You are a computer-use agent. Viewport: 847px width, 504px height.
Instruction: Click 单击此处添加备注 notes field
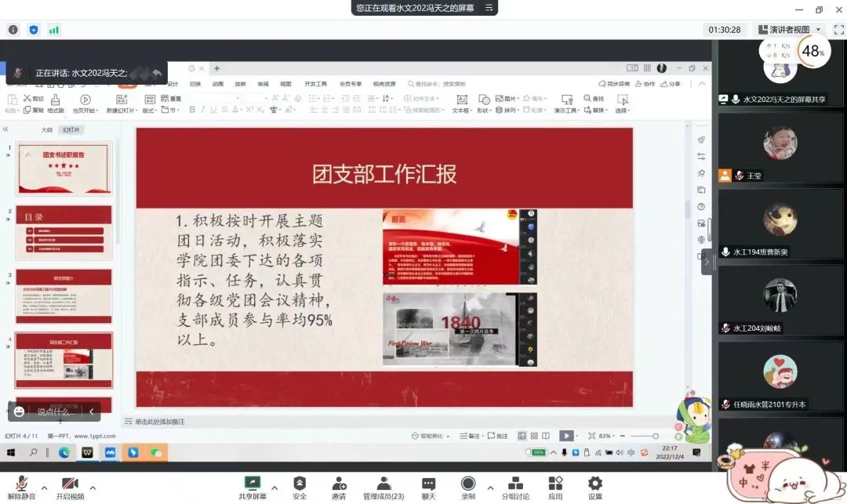click(159, 422)
